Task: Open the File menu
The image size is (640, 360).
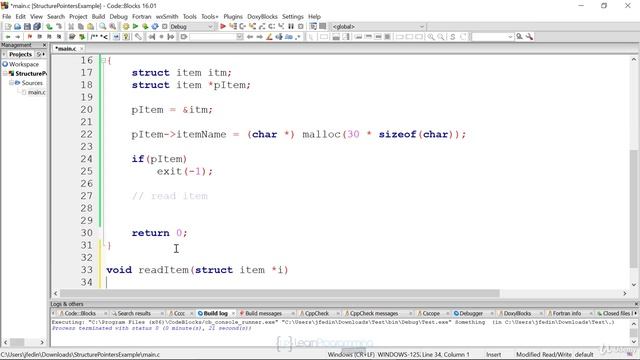Action: [7, 16]
